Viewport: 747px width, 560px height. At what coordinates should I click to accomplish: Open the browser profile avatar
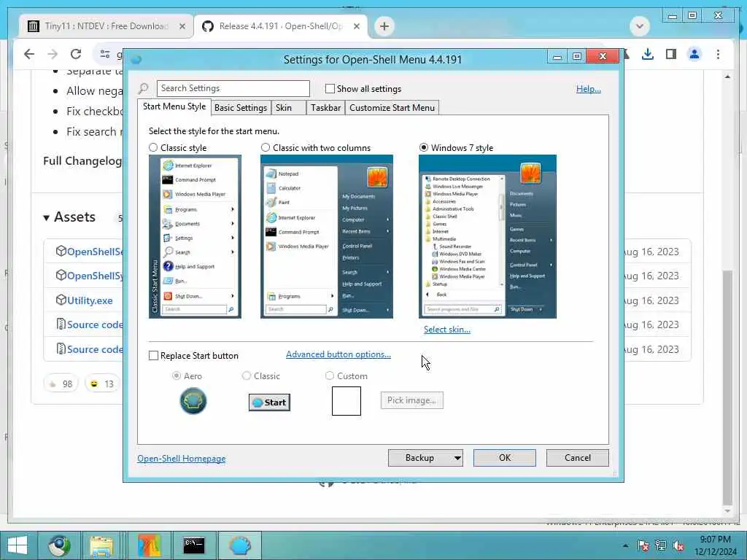(x=694, y=54)
